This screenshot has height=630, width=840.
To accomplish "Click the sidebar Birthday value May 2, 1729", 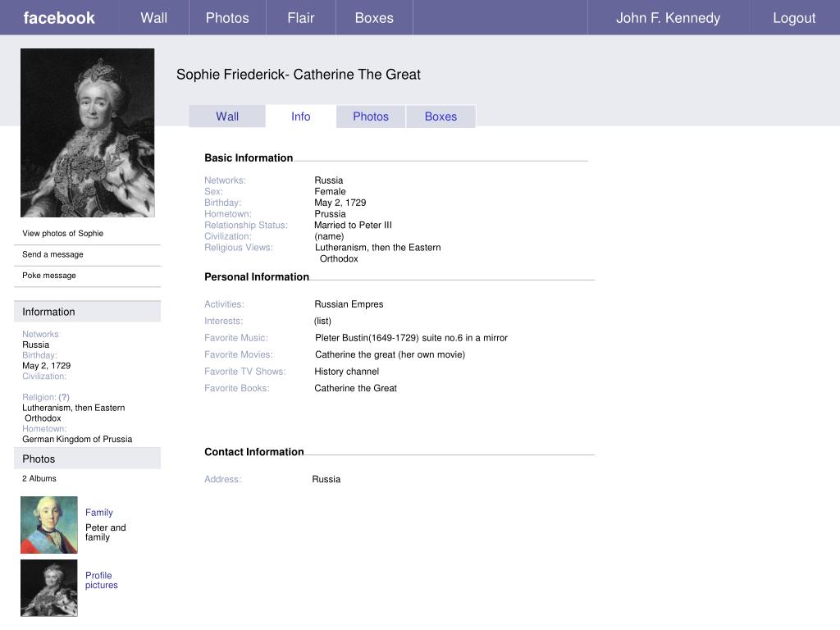I will click(x=47, y=365).
